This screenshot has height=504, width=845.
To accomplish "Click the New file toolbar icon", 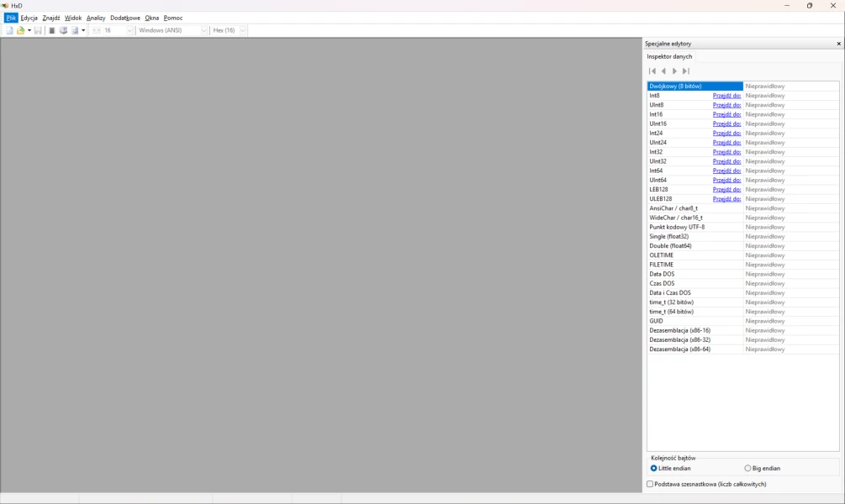I will point(9,30).
